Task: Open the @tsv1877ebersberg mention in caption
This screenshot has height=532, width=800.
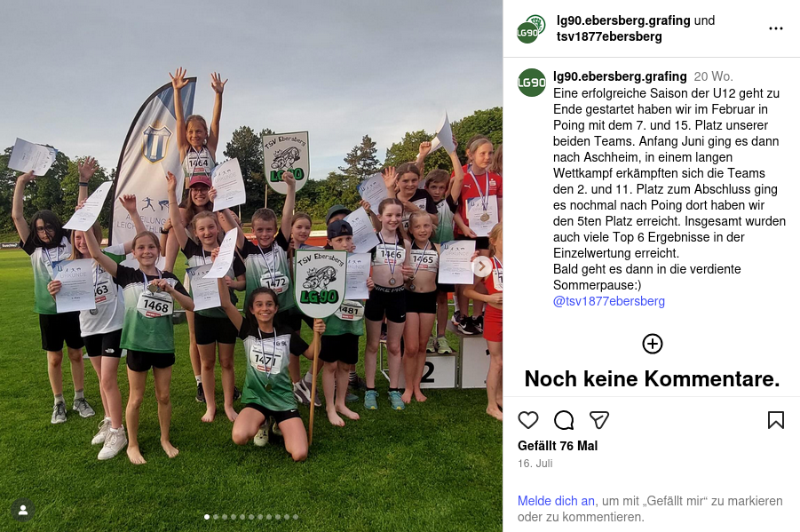Action: [x=609, y=301]
